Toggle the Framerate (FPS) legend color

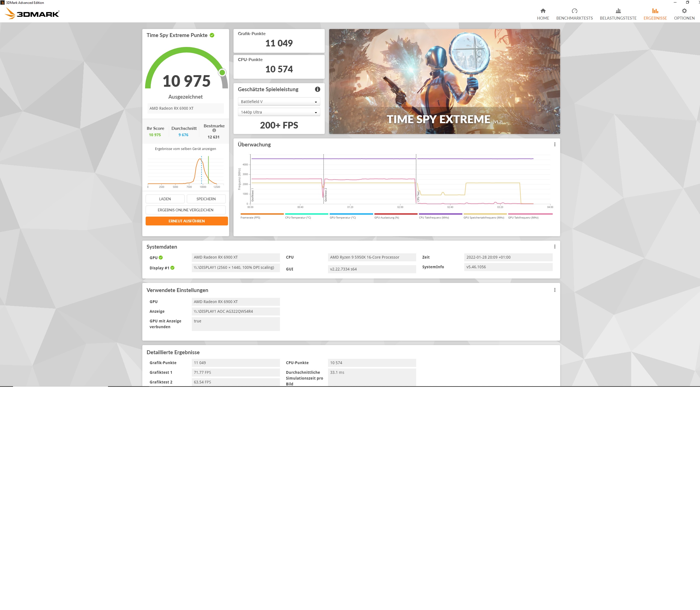(x=262, y=214)
